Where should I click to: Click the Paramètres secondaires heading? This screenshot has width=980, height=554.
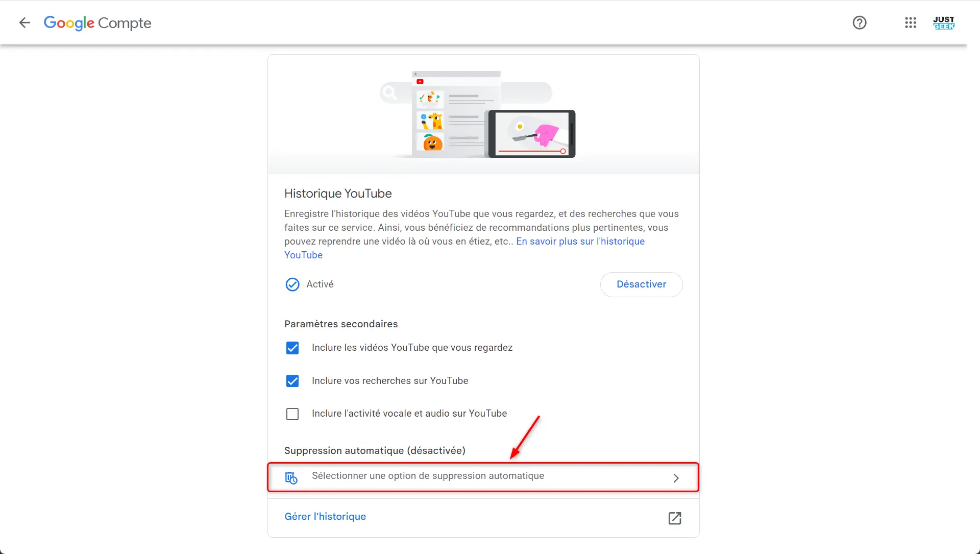[x=341, y=324]
